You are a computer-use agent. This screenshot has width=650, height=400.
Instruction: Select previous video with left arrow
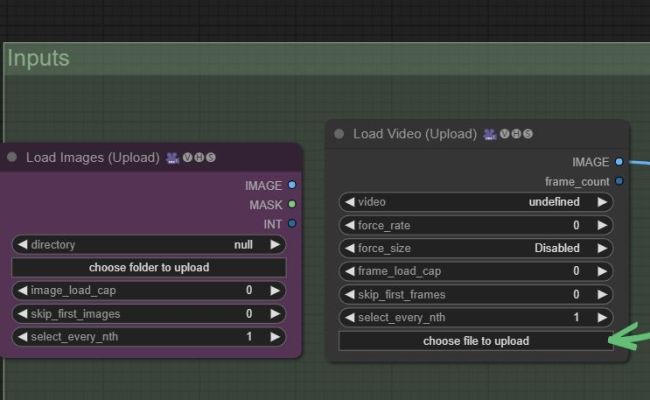[350, 202]
